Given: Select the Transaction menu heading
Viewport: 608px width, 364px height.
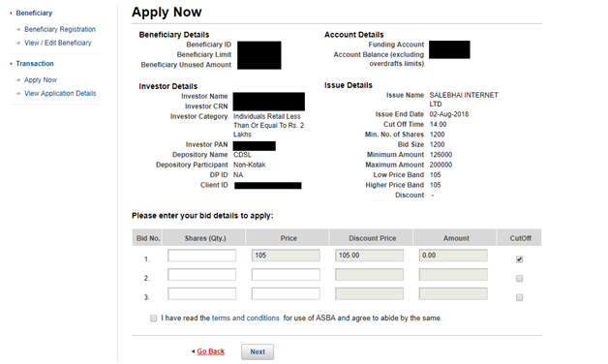Looking at the screenshot, I should point(35,64).
